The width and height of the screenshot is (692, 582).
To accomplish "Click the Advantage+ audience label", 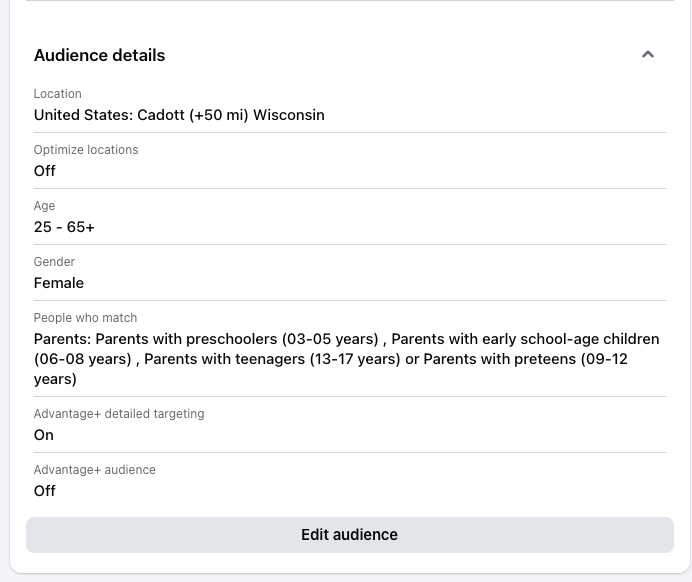I will tap(95, 470).
